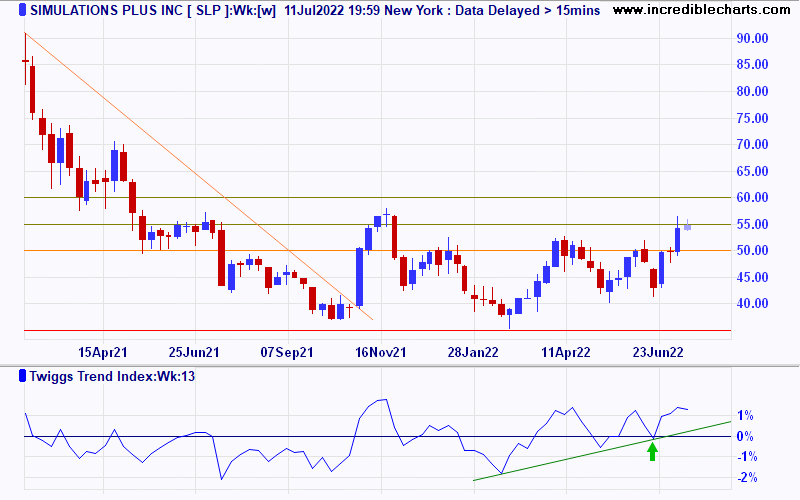Click the blue marker beside SIMULATIONS PLUS INC

click(x=22, y=10)
